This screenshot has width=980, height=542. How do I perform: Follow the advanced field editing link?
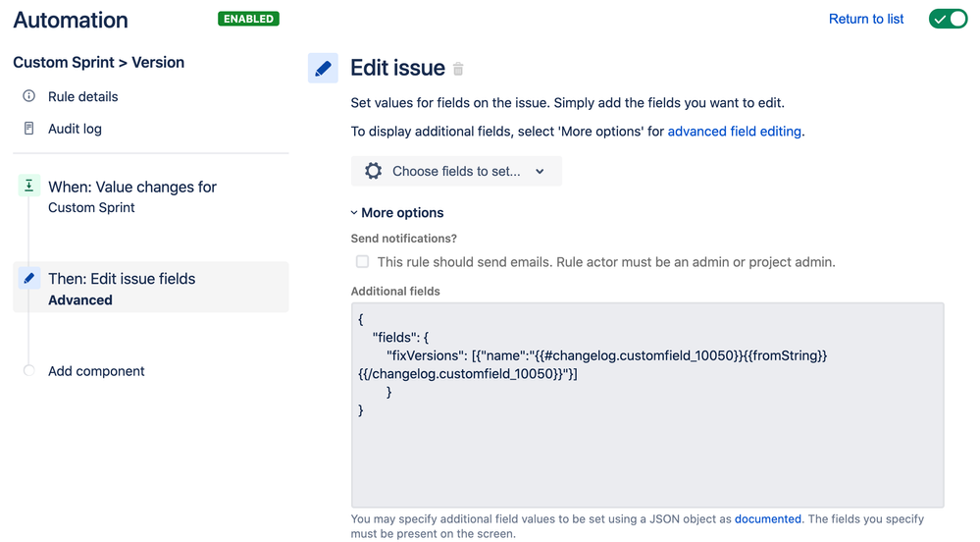click(x=735, y=132)
